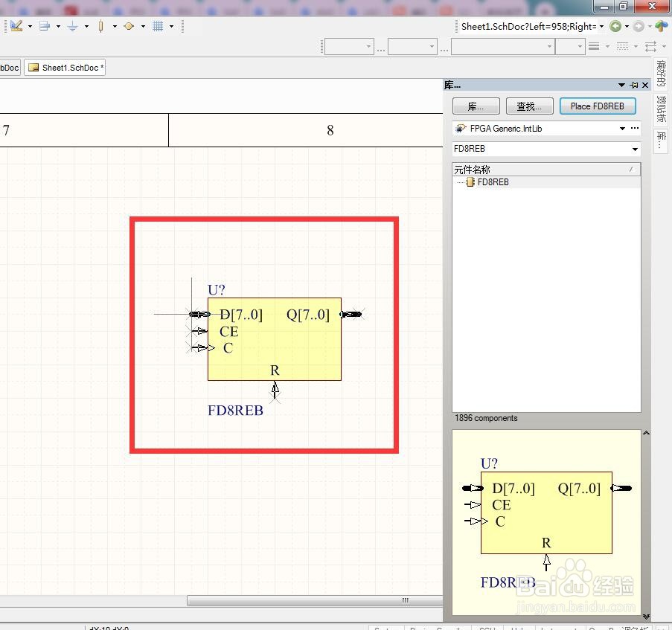Open the 库... Libraries side tab

click(x=662, y=141)
